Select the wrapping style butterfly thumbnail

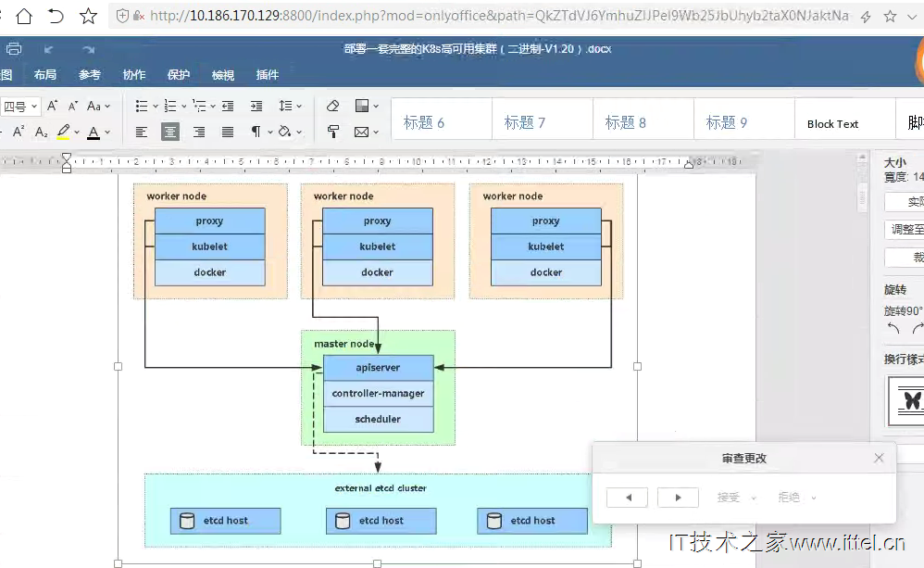pyautogui.click(x=908, y=401)
